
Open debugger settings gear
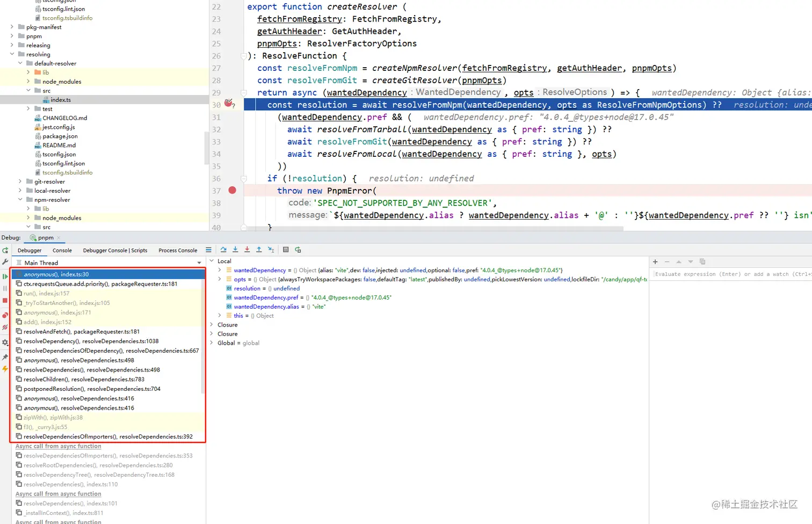[x=5, y=343]
